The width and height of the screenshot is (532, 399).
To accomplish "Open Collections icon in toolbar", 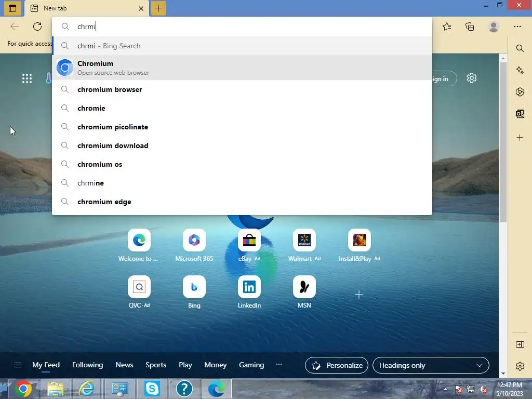I will click(470, 26).
